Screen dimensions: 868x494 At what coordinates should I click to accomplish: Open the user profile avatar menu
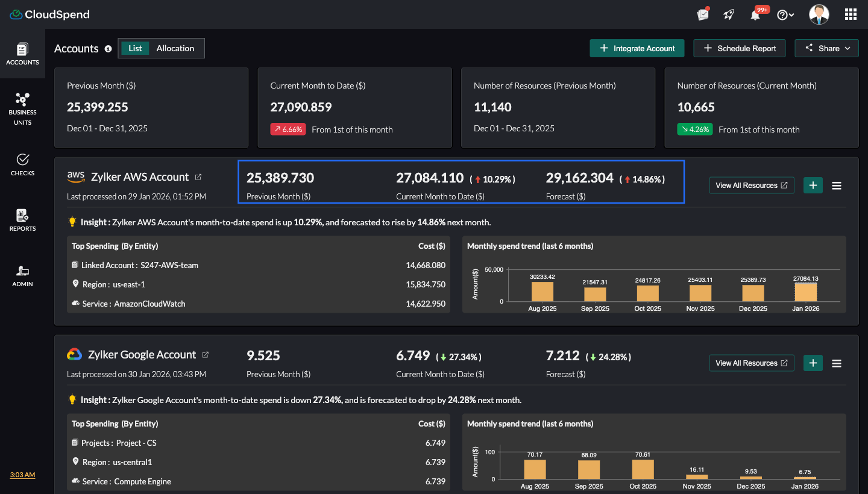click(x=819, y=13)
